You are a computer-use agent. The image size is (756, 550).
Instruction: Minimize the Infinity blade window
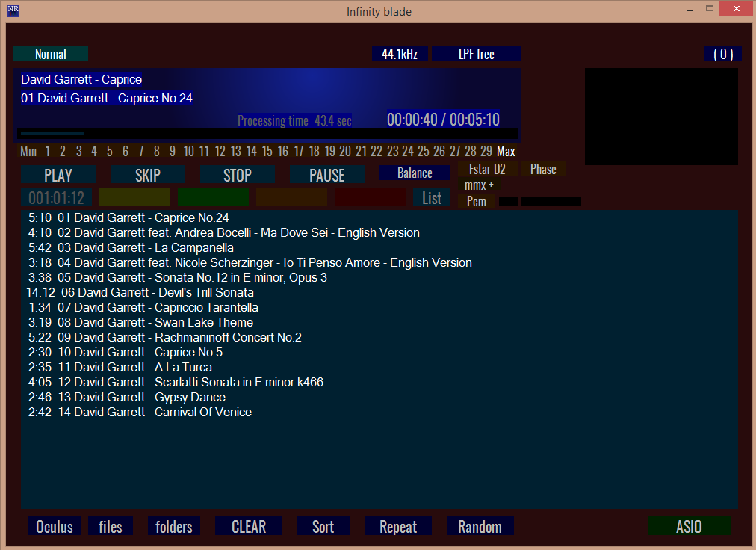click(x=690, y=10)
